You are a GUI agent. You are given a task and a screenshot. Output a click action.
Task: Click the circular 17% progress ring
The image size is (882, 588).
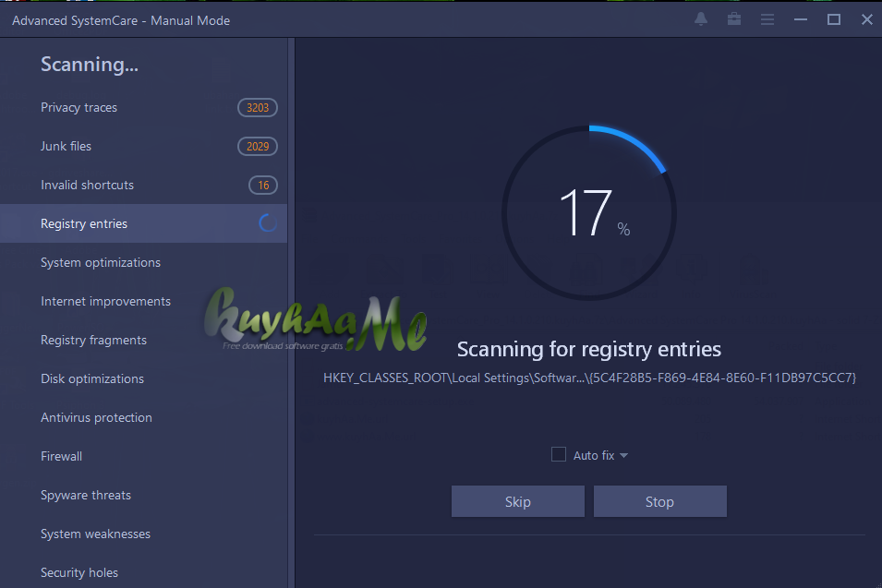coord(588,210)
